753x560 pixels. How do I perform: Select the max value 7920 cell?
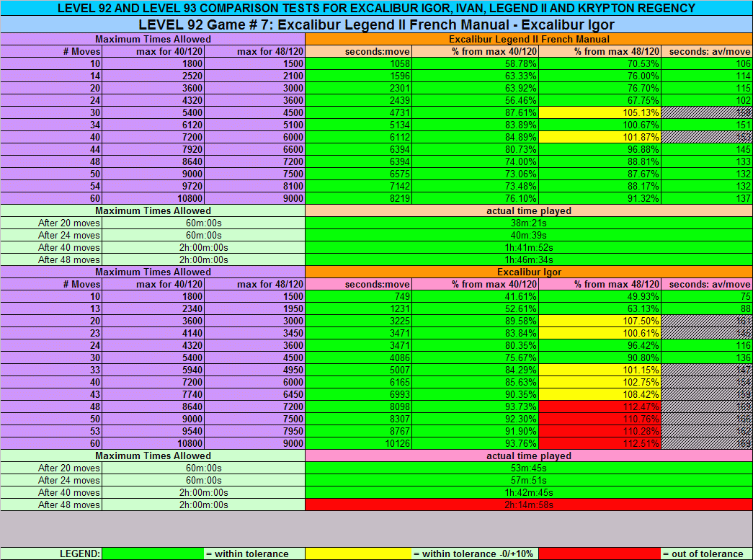153,149
